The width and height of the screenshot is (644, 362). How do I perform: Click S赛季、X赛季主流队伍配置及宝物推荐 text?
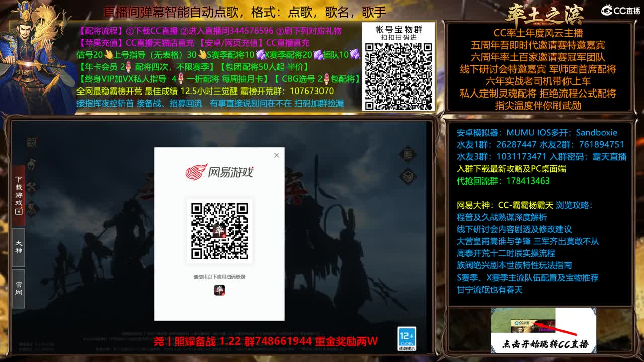click(527, 278)
